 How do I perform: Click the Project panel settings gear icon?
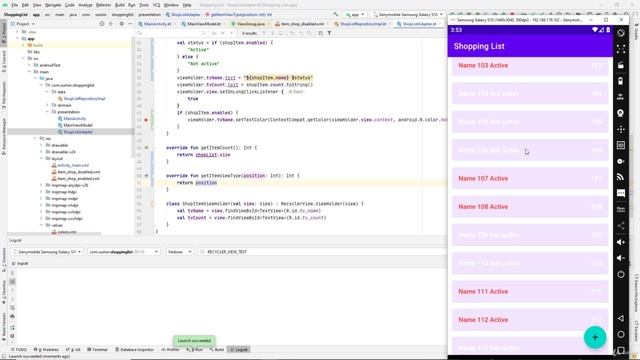coord(121,24)
